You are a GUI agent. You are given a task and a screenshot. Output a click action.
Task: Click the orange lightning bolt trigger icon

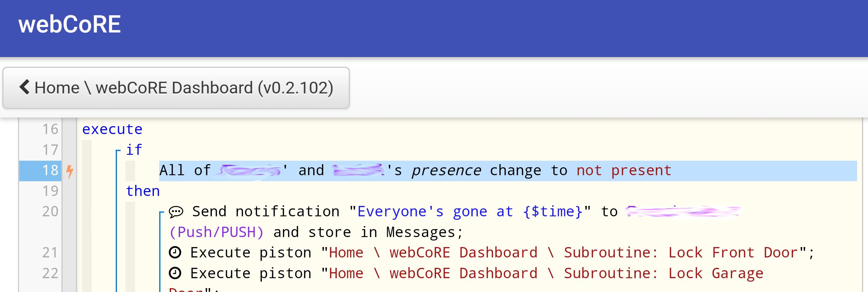point(70,171)
